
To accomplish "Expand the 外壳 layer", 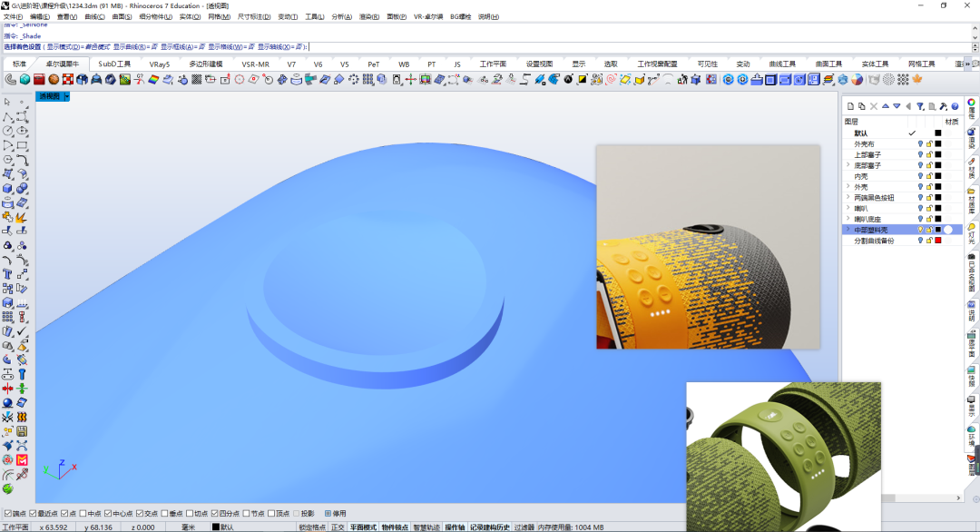I will [848, 186].
